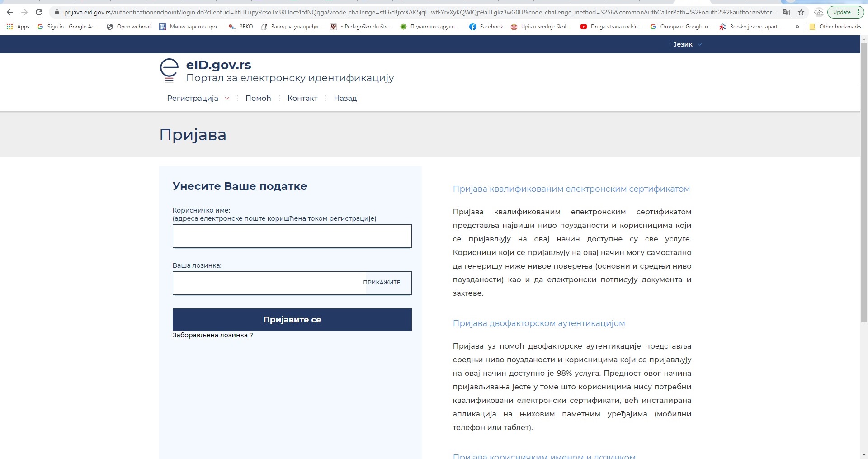This screenshot has width=868, height=459.
Task: Click the translate page icon in the address bar
Action: [x=787, y=12]
